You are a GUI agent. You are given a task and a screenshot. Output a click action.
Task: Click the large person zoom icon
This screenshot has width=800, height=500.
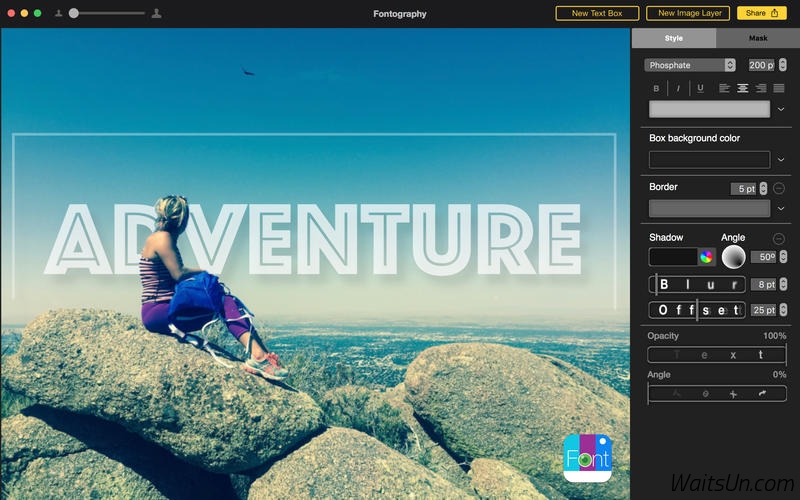tap(156, 13)
